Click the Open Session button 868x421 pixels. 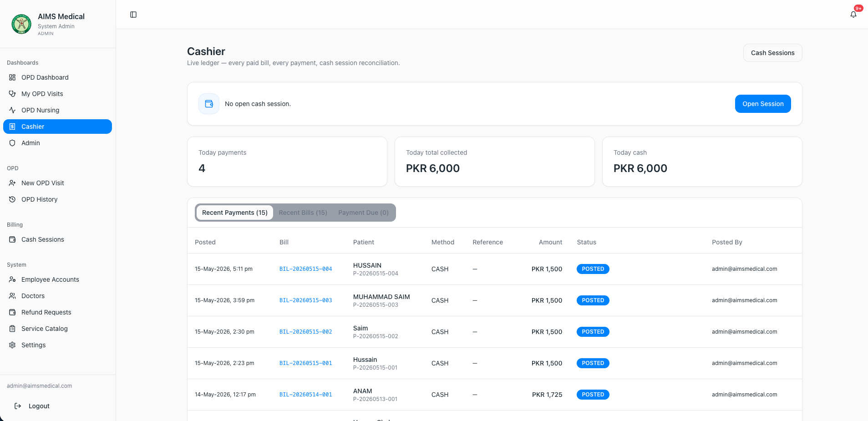[x=763, y=104]
